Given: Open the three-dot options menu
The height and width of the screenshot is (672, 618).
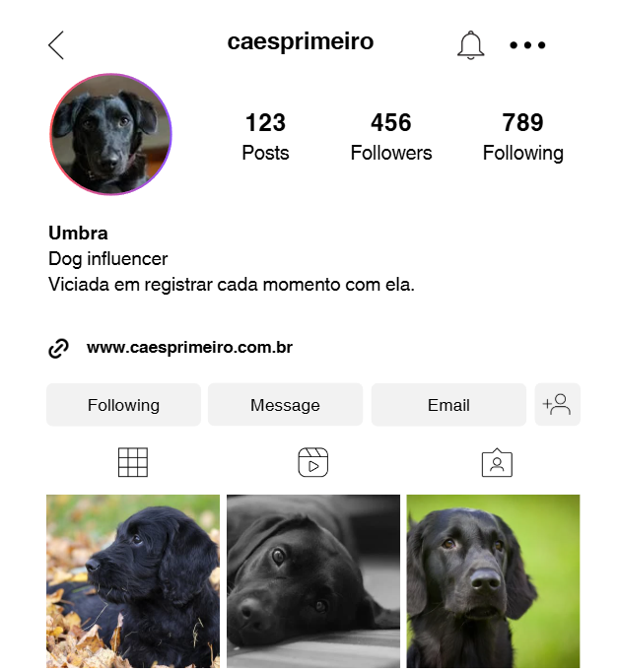Looking at the screenshot, I should tap(527, 45).
